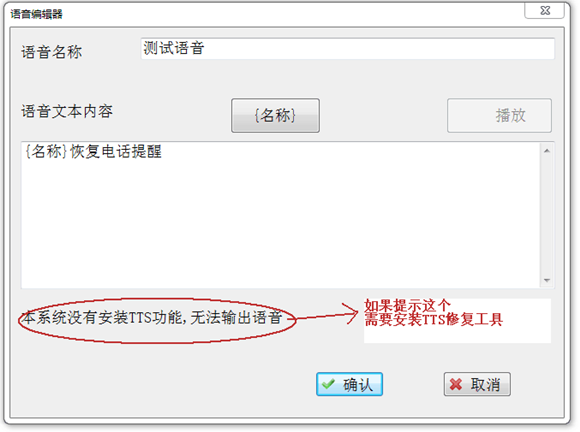Screen dimensions: 580x432
Task: Click the text area's scrollbar down arrow
Action: point(547,280)
